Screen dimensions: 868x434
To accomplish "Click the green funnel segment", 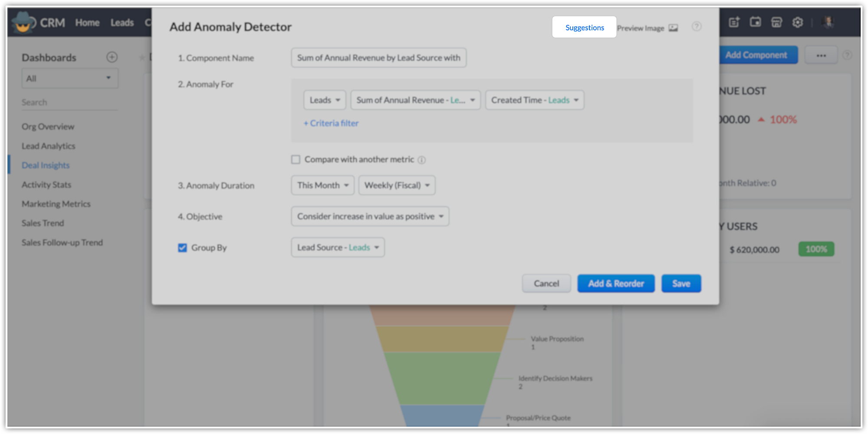I will (x=442, y=378).
